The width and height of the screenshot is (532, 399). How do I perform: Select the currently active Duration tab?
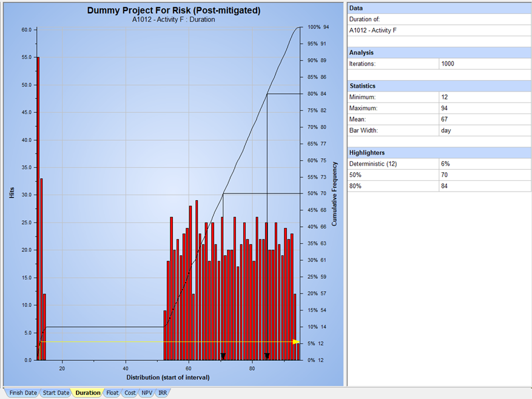coord(87,392)
